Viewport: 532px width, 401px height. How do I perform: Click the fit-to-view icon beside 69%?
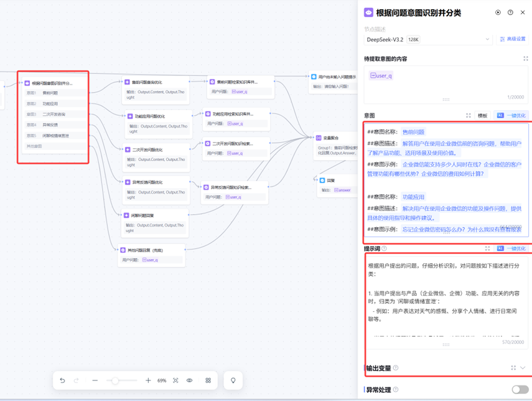coord(175,380)
